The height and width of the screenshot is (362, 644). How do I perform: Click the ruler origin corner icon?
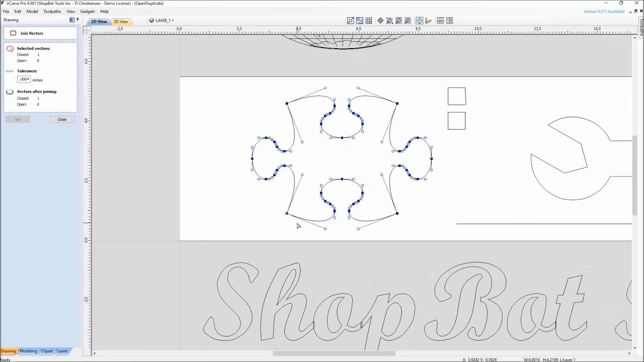87,30
